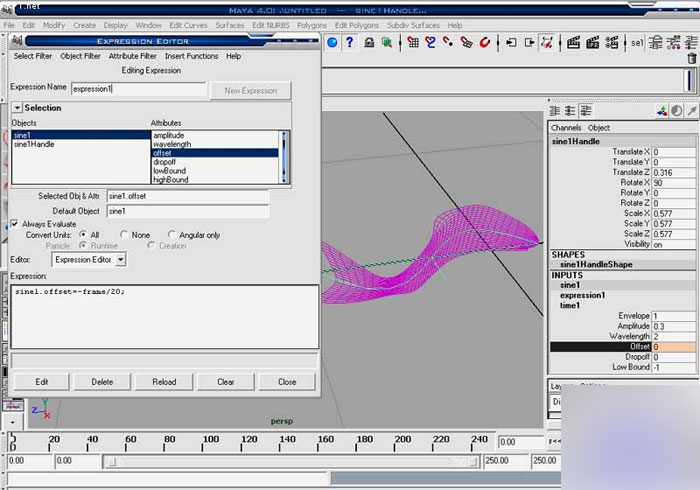Click the Clear button
Screen dimensions: 700x490
[225, 382]
